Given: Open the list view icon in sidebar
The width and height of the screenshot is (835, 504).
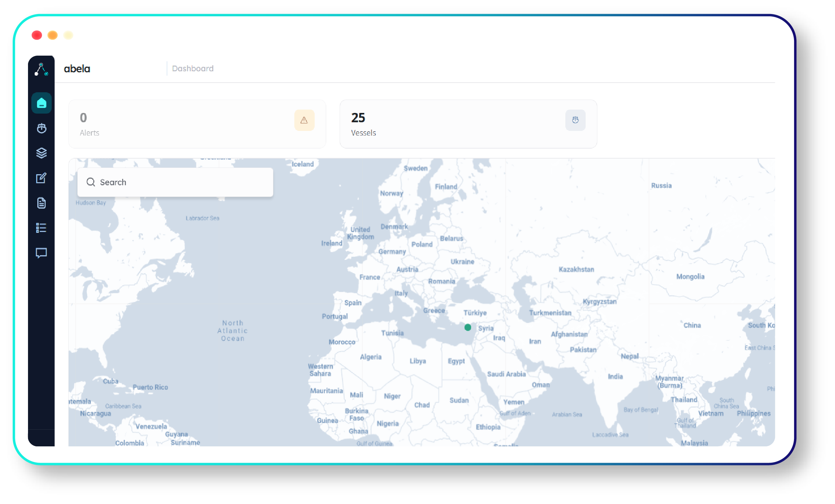Looking at the screenshot, I should pos(41,228).
